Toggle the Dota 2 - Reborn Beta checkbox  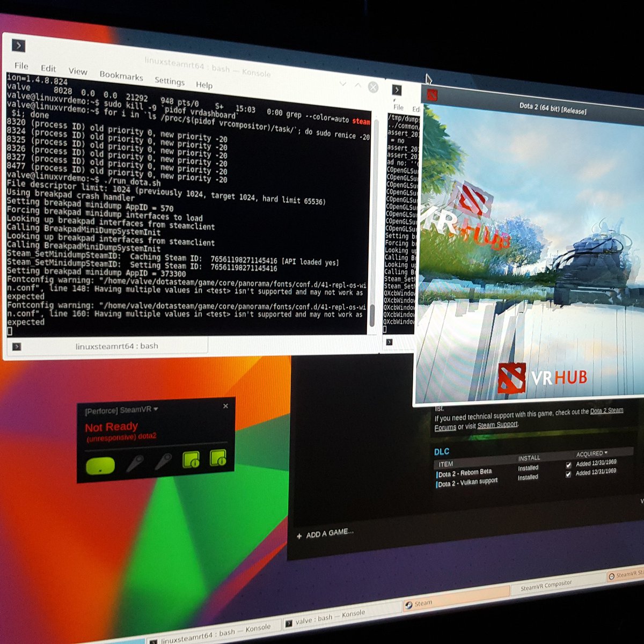pos(569,465)
